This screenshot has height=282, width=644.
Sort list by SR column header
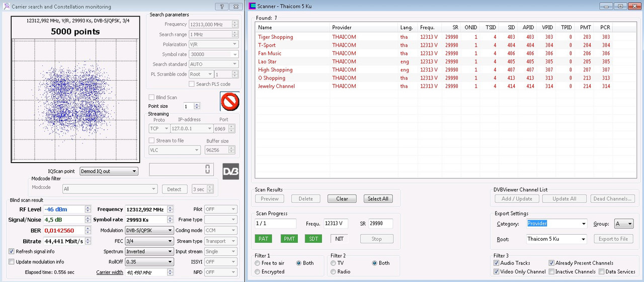pos(451,28)
